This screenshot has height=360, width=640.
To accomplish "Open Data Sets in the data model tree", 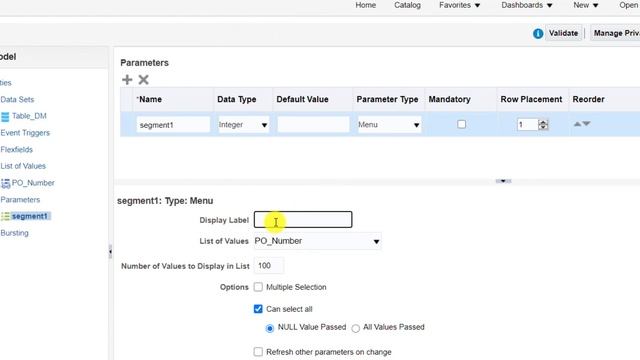I will [x=17, y=100].
